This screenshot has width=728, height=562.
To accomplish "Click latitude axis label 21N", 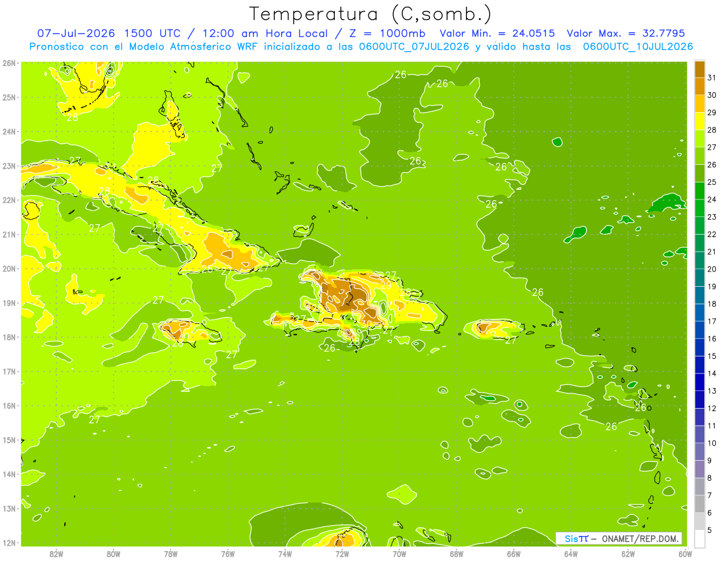I will [9, 234].
